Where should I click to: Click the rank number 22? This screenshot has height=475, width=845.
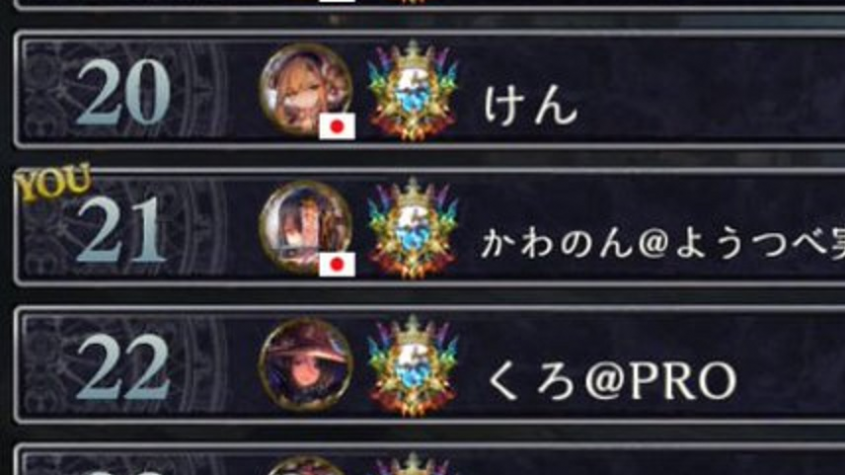[x=123, y=368]
